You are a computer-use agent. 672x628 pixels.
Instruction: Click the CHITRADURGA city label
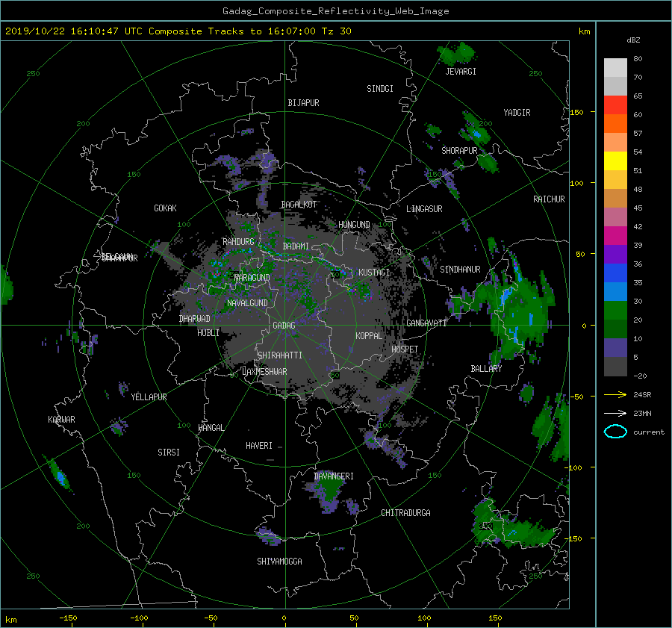(x=406, y=513)
